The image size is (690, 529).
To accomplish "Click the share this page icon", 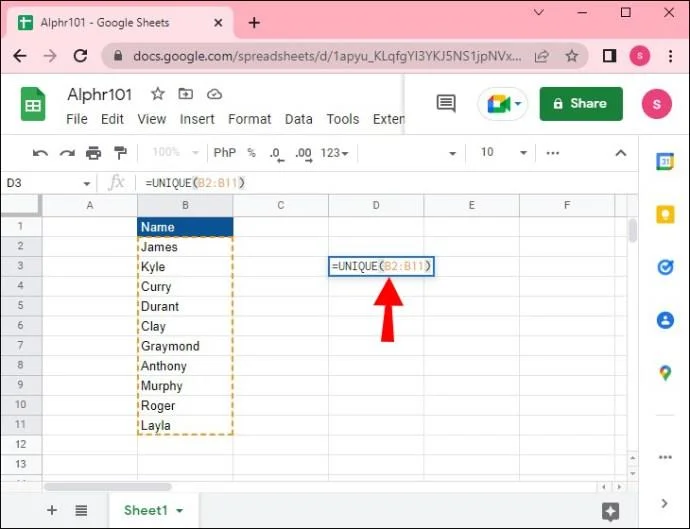I will pyautogui.click(x=542, y=56).
